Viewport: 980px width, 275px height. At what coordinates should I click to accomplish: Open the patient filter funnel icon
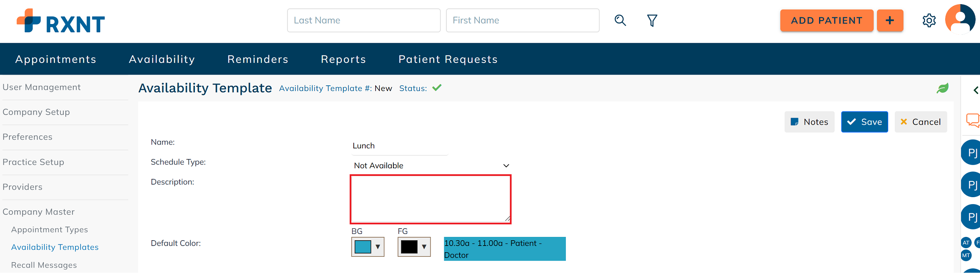pyautogui.click(x=652, y=20)
